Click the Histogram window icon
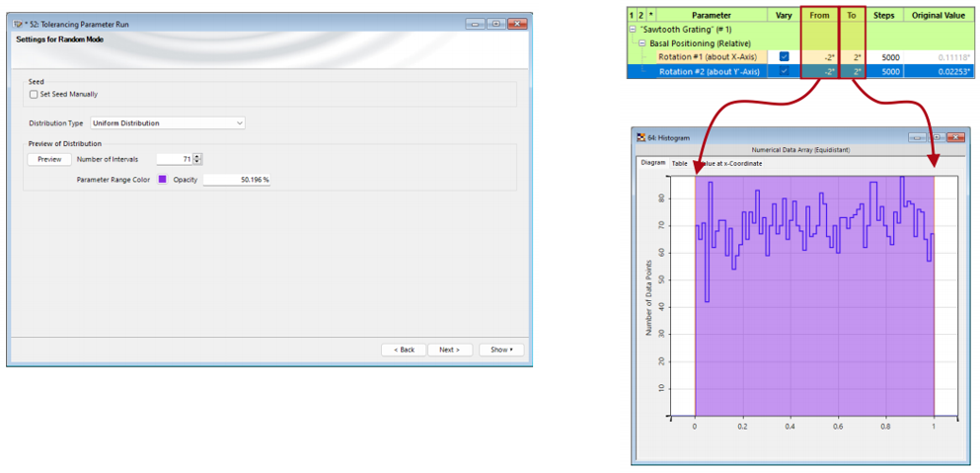 coord(641,137)
